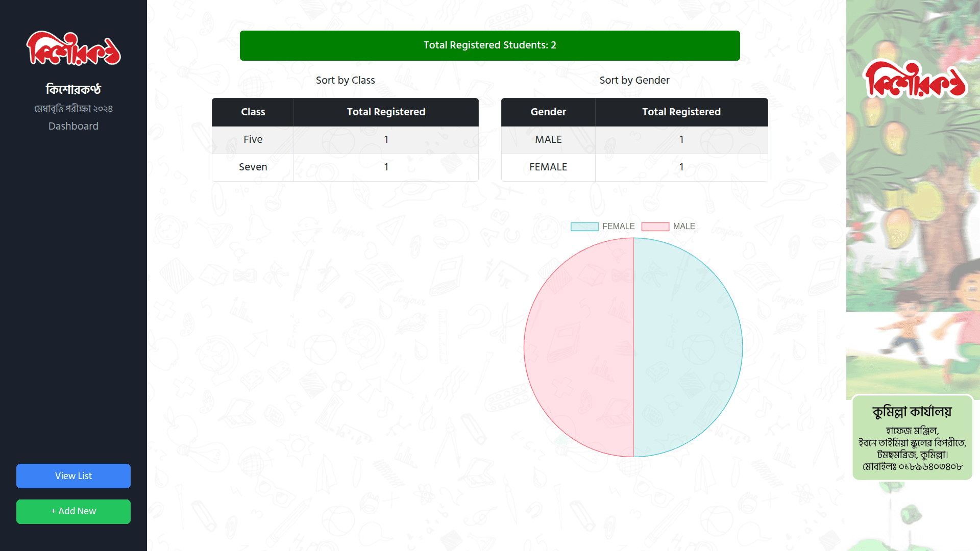Image resolution: width=980 pixels, height=551 pixels.
Task: Click the blue FEMALE pie slice
Action: 688,347
